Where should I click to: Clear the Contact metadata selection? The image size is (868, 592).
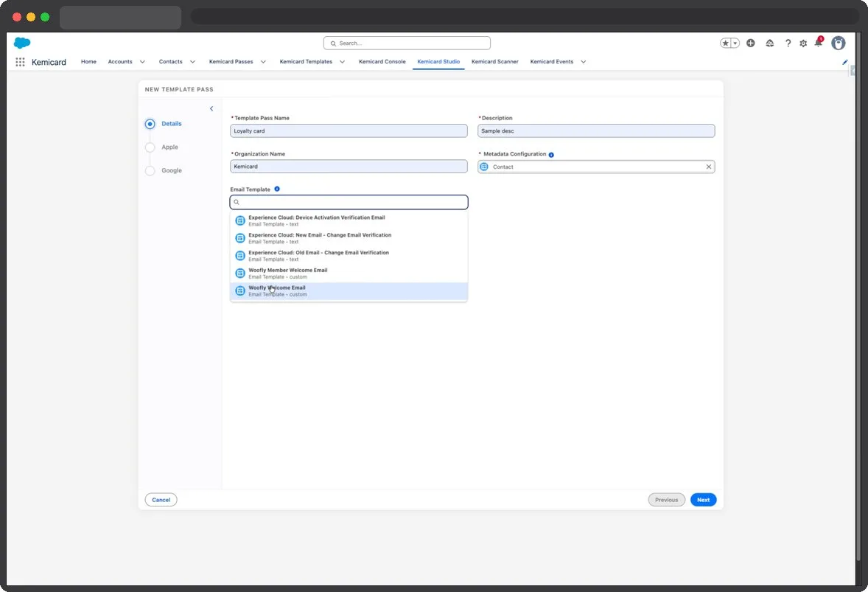709,167
